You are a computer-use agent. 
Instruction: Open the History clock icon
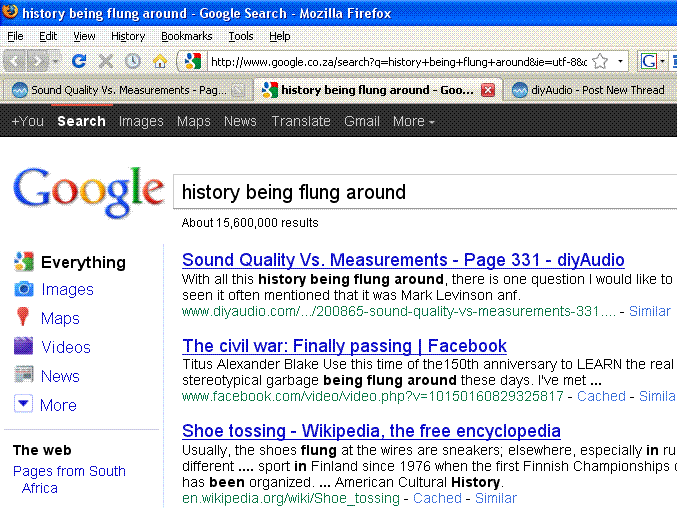[x=133, y=61]
